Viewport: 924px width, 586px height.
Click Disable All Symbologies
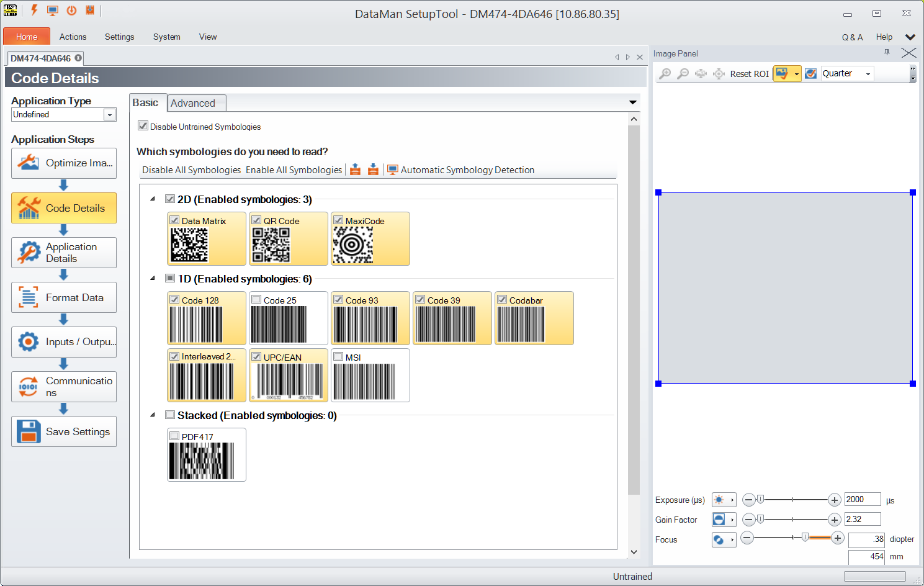[x=191, y=170]
